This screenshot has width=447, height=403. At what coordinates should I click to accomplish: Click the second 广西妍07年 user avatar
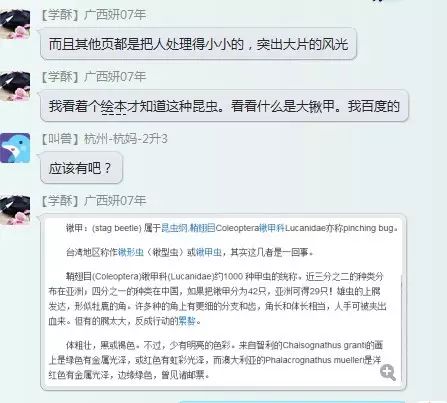[15, 86]
